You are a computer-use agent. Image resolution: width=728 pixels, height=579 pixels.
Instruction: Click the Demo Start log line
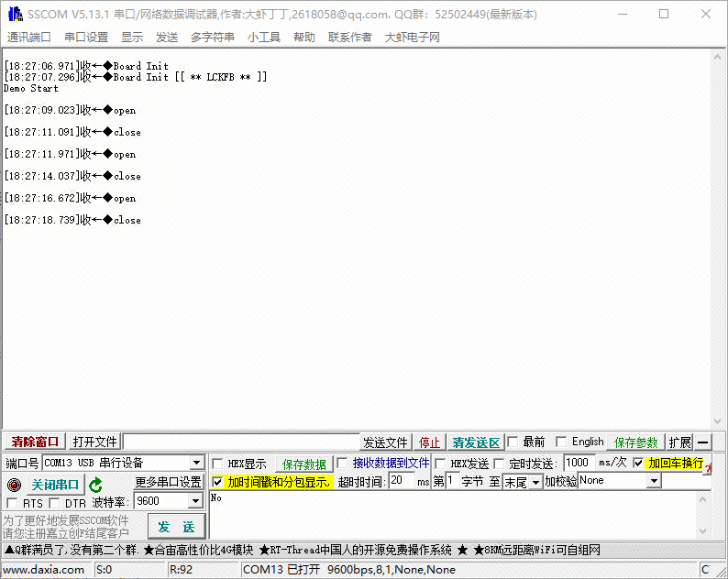pos(31,88)
